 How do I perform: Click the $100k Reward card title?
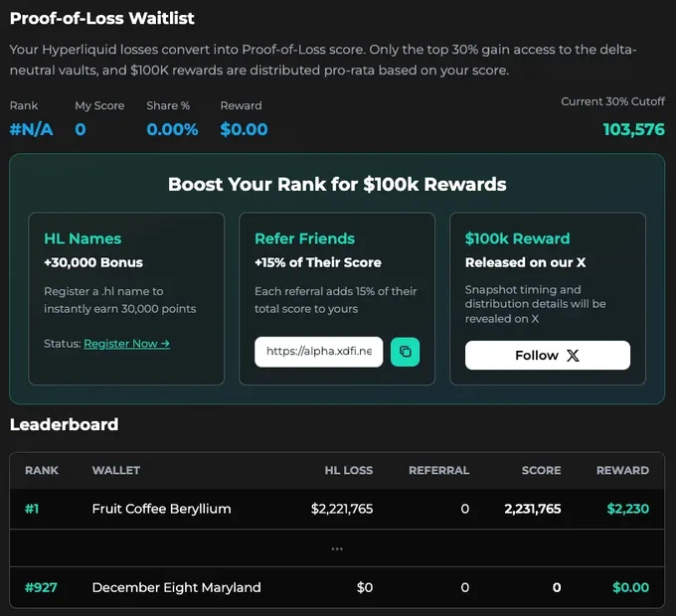pyautogui.click(x=517, y=238)
